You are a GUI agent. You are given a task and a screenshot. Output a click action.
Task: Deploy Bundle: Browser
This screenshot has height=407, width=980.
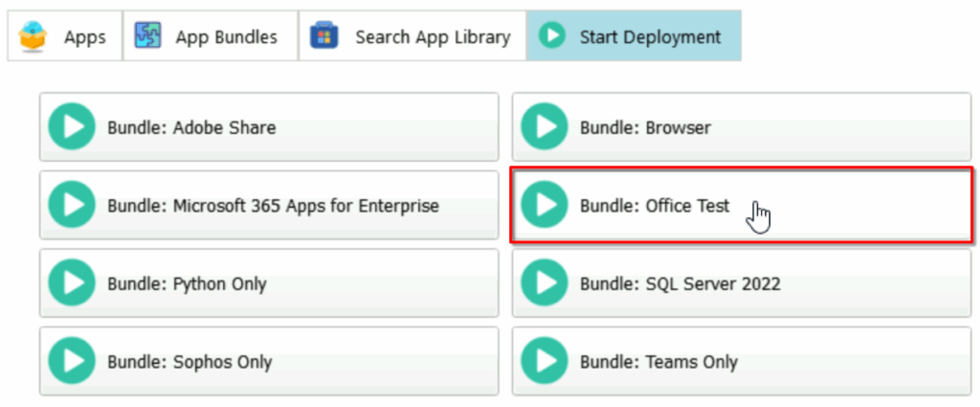(x=742, y=127)
